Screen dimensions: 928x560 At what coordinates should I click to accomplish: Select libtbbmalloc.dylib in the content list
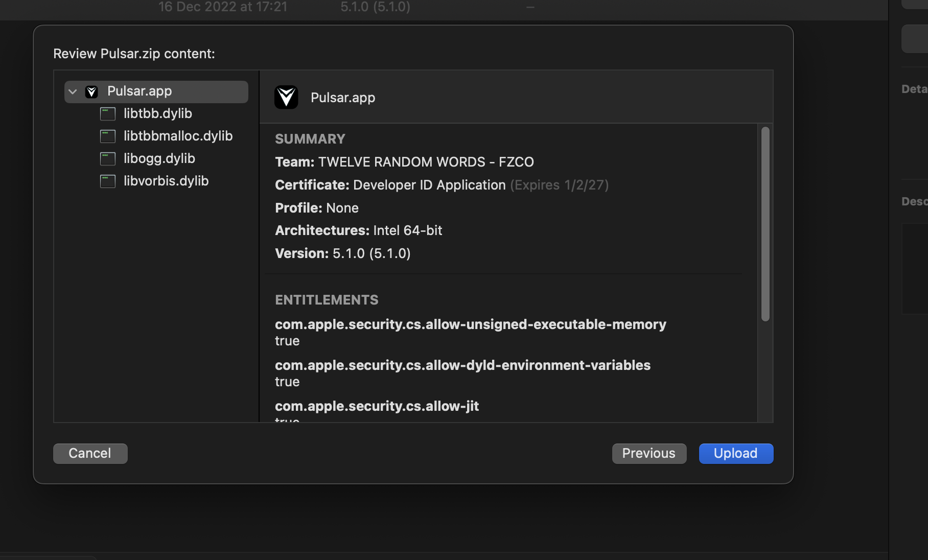(x=178, y=136)
